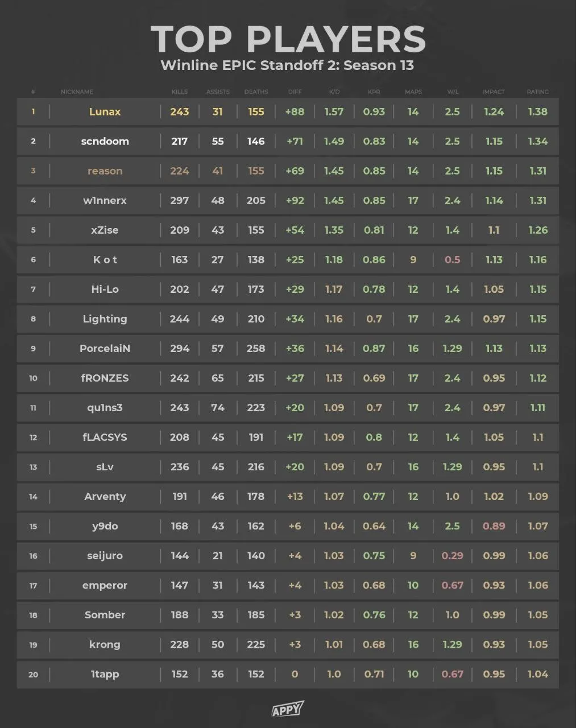Click 1tapp's rating 1.04

pyautogui.click(x=538, y=674)
